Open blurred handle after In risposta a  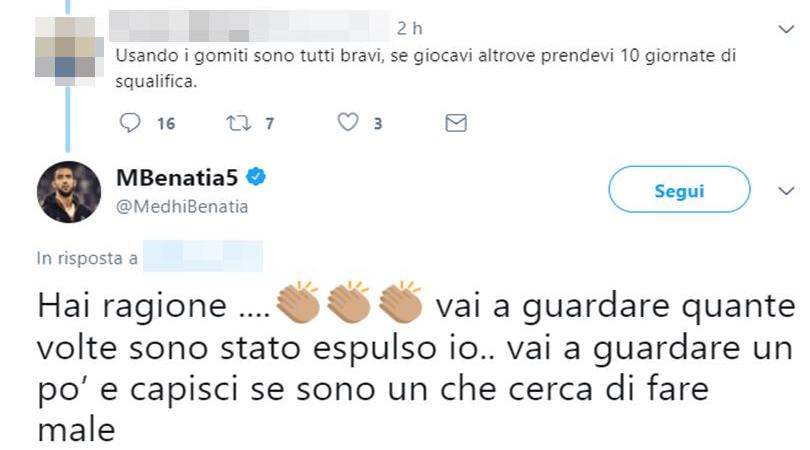coord(202,256)
